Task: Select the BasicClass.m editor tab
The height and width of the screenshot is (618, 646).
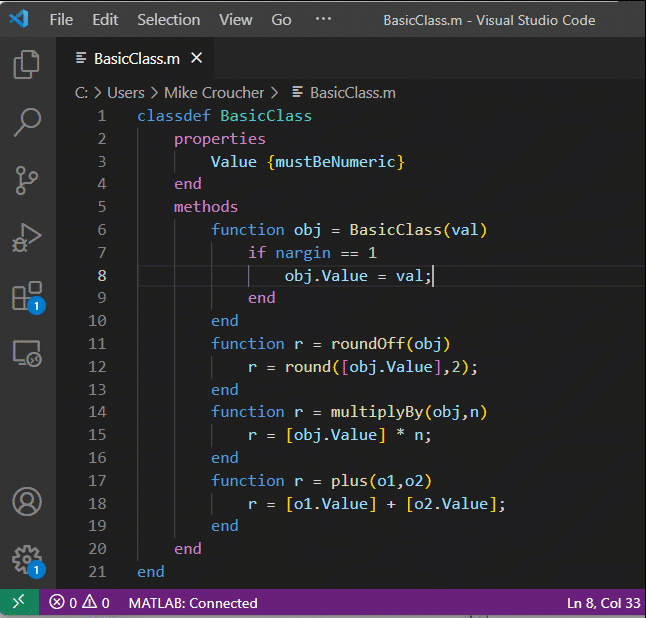Action: coord(136,59)
